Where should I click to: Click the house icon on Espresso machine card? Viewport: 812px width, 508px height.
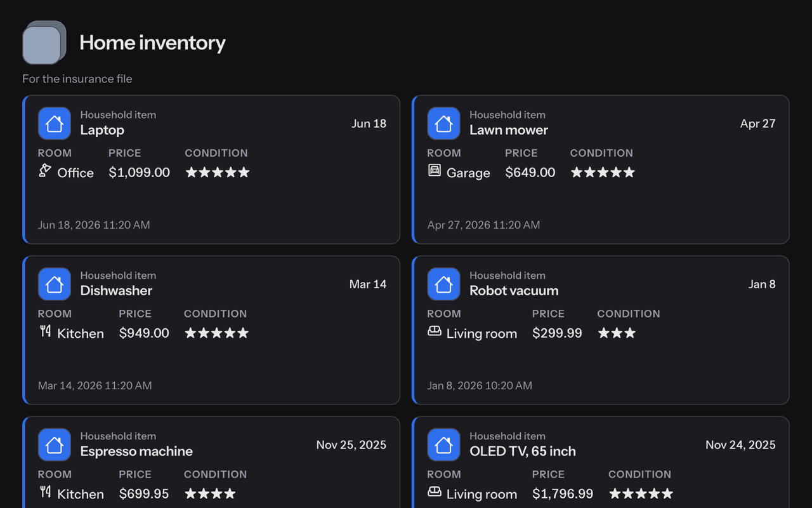coord(55,444)
